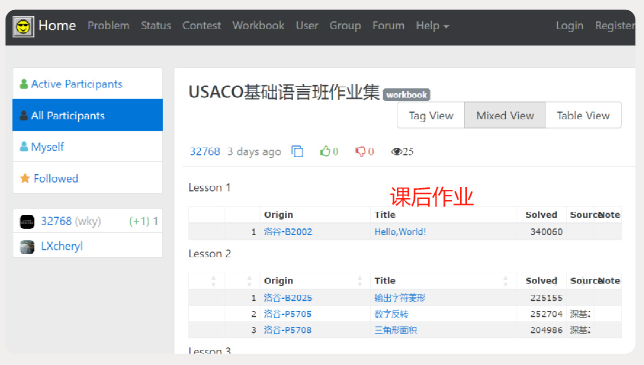
Task: Select Active Participants filter
Action: pyautogui.click(x=87, y=84)
